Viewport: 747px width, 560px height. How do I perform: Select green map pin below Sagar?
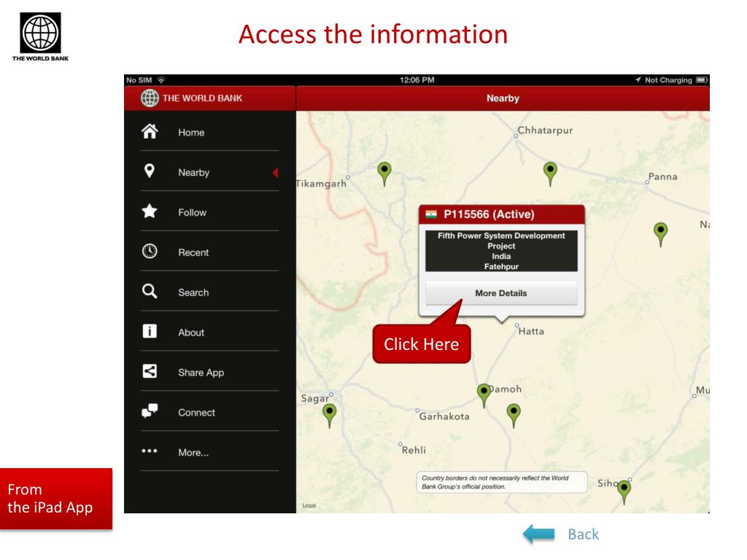point(330,416)
